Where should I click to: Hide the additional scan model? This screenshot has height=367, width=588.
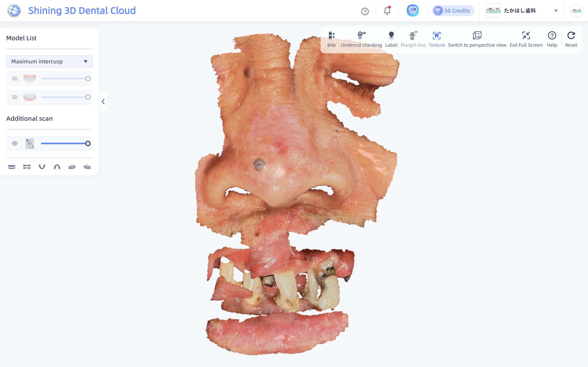[15, 143]
